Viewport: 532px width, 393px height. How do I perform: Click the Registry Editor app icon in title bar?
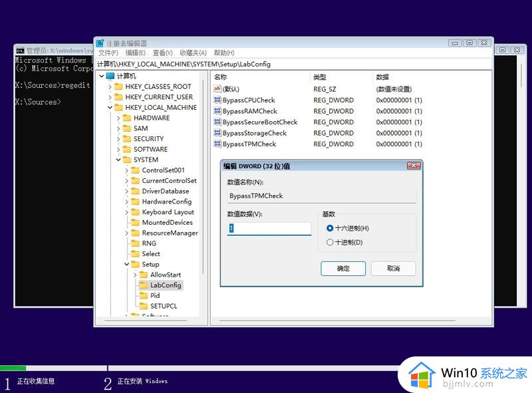(x=100, y=43)
